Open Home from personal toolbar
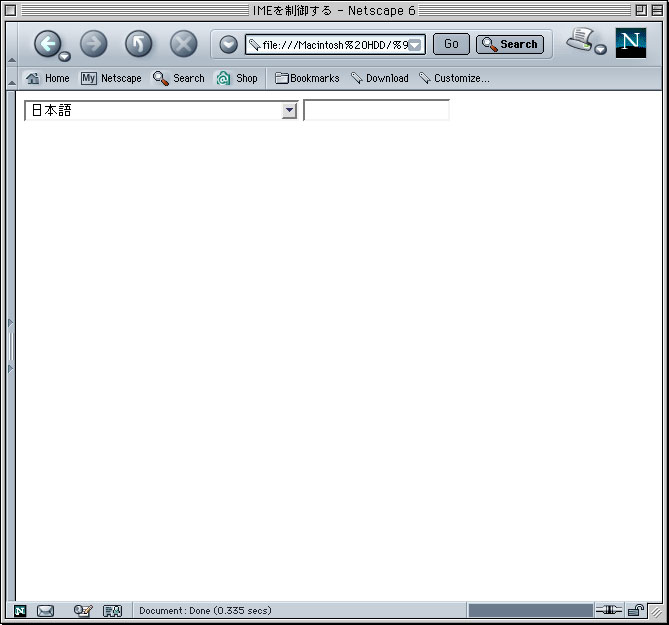Viewport: 669px width, 625px height. tap(47, 78)
